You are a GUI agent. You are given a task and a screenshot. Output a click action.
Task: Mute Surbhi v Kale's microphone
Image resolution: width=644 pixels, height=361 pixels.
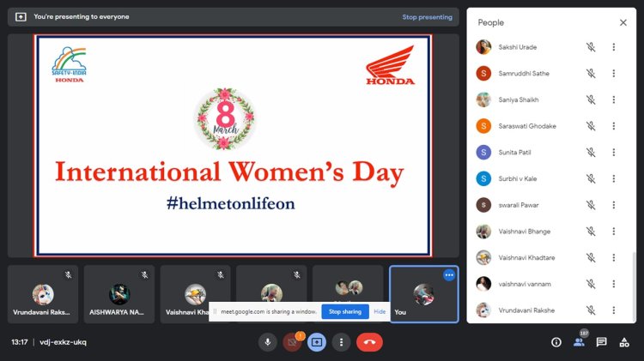[x=591, y=178]
